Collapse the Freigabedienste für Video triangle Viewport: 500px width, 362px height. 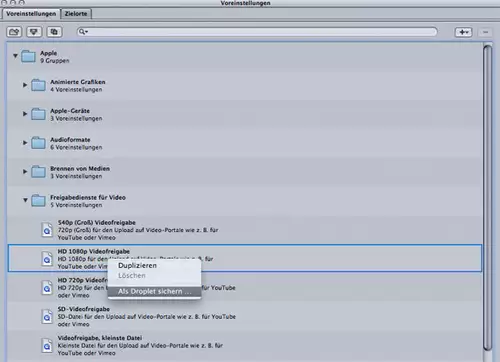pos(25,200)
